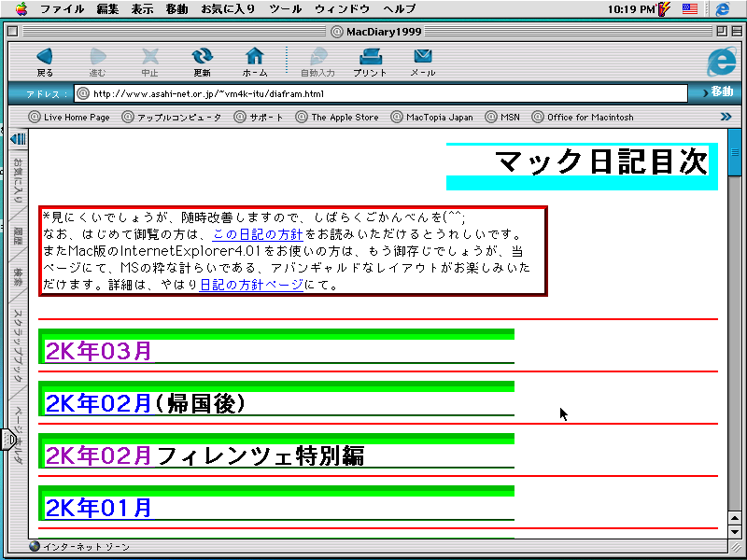Open the ファイル menu
The height and width of the screenshot is (560, 747).
pos(63,9)
